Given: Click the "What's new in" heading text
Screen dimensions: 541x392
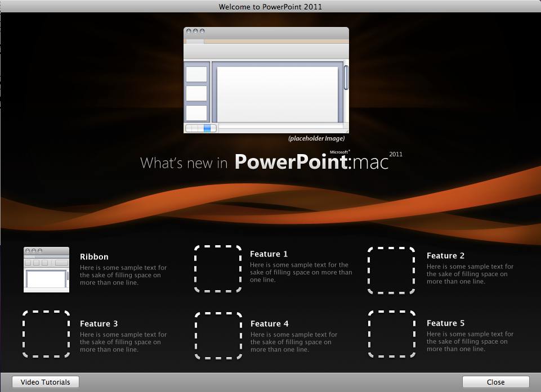Looking at the screenshot, I should 184,163.
